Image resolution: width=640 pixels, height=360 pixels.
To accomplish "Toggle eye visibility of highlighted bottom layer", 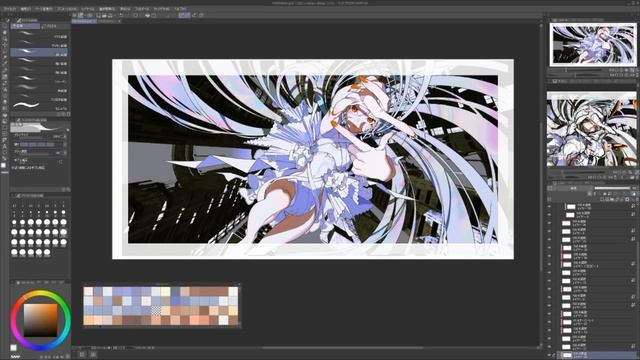I will point(550,355).
